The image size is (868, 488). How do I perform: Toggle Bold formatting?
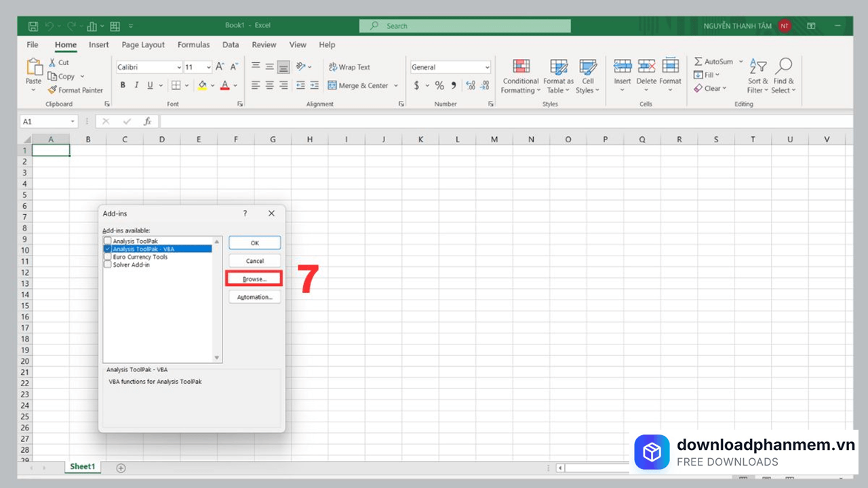123,85
